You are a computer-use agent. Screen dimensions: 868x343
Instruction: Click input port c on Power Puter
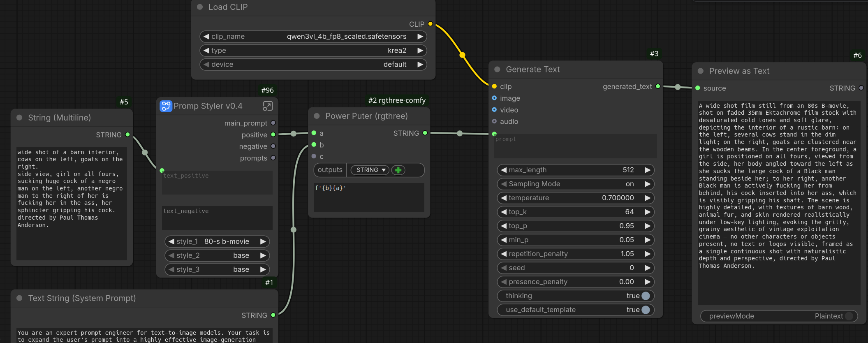tap(314, 156)
